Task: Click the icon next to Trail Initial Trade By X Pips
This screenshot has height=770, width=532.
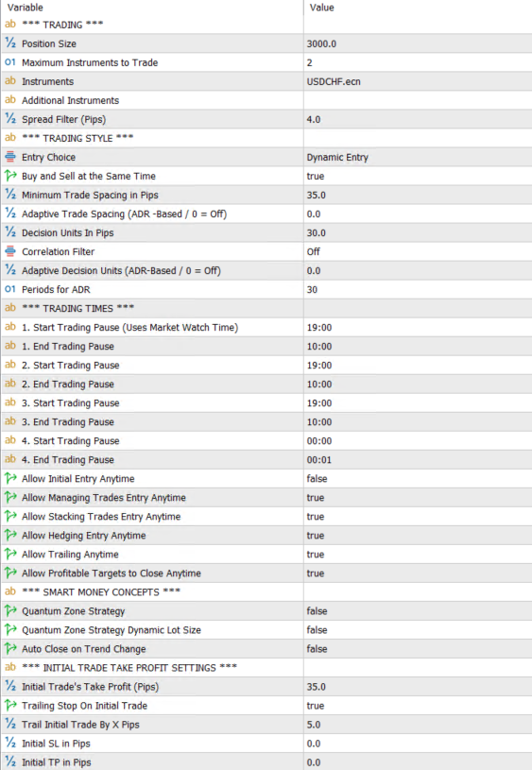Action: 10,725
